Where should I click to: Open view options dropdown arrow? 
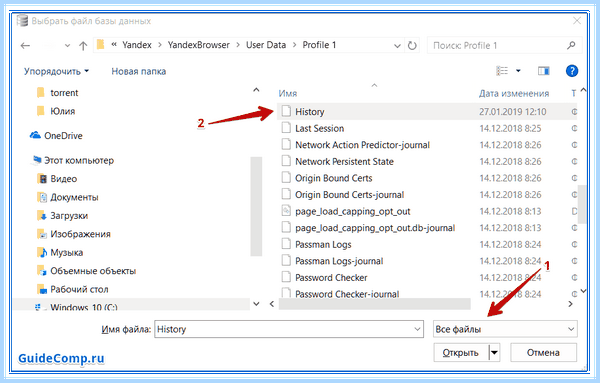[518, 71]
